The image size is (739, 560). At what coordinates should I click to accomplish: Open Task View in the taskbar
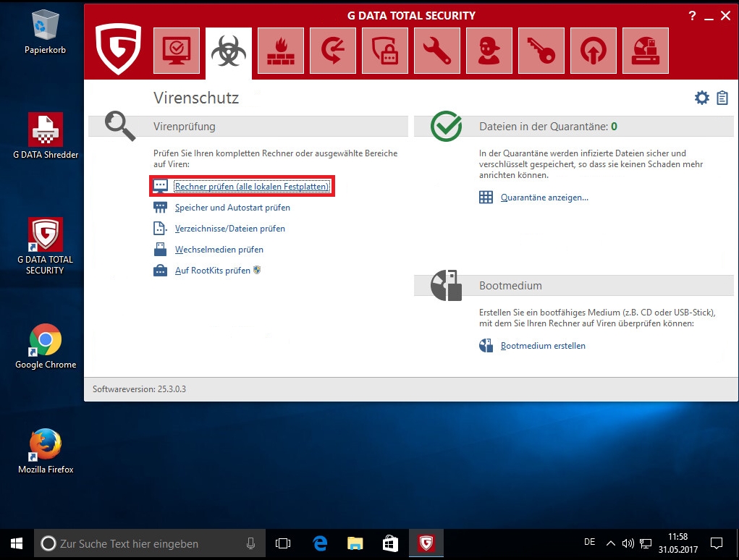(x=283, y=543)
